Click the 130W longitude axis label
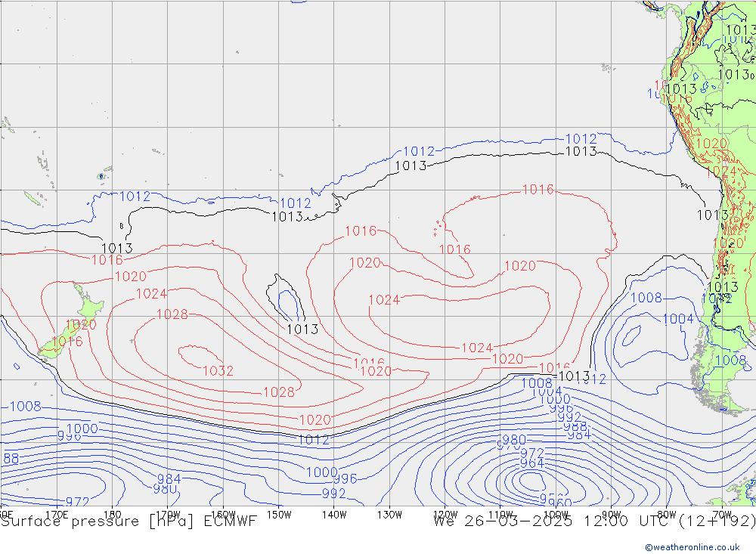This screenshot has width=756, height=554. point(389,515)
